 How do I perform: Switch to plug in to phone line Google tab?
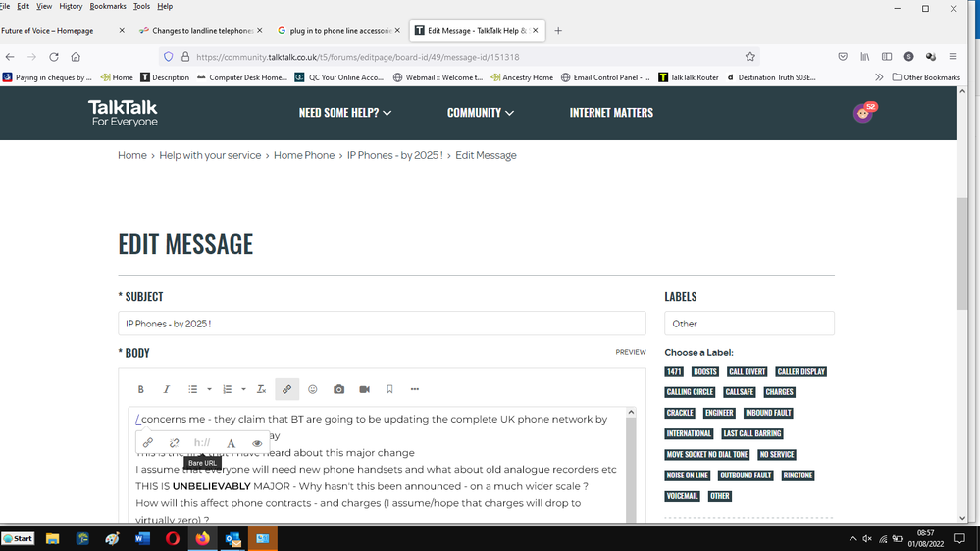tap(340, 30)
